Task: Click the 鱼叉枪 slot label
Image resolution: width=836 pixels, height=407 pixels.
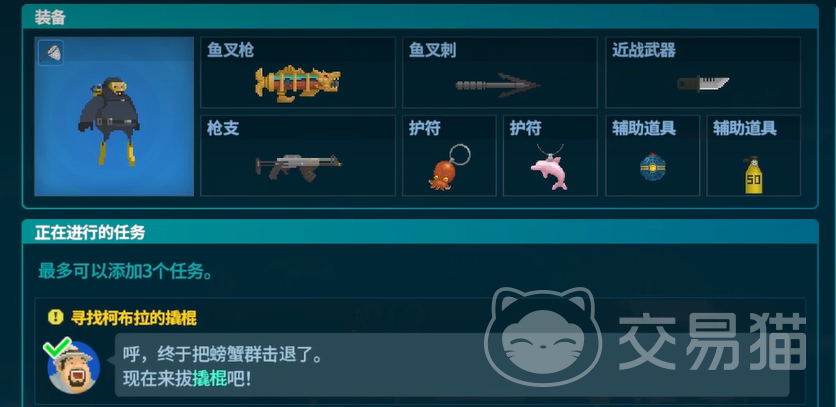Action: point(230,51)
